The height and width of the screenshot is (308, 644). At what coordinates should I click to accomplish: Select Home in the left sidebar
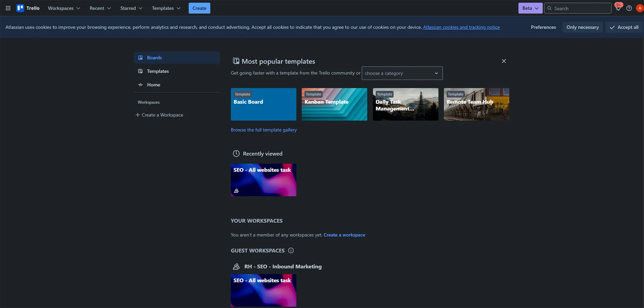[x=177, y=85]
